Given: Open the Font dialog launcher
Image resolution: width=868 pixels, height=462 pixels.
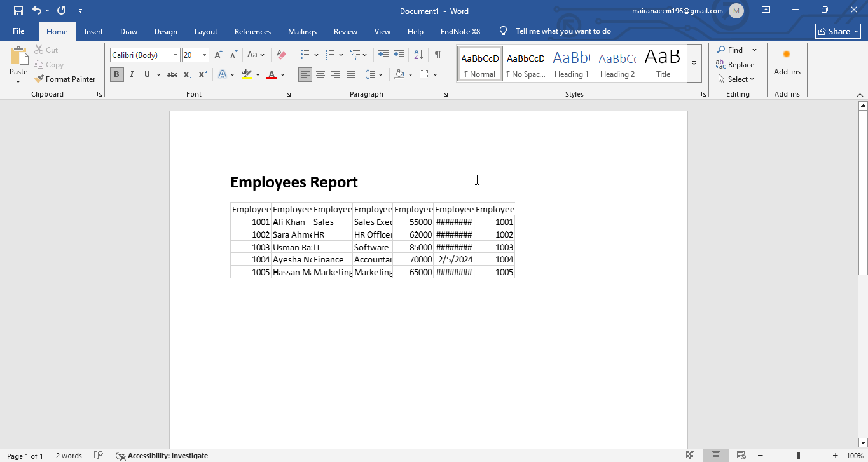Looking at the screenshot, I should [288, 94].
